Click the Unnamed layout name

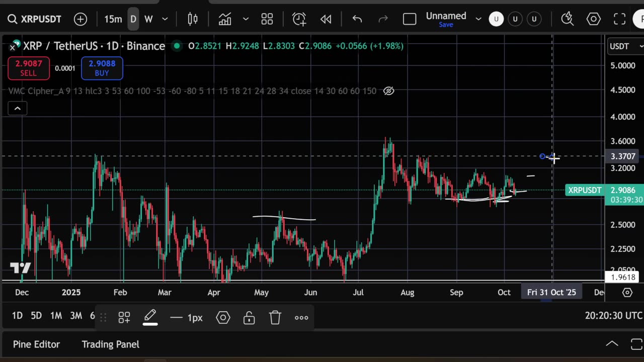(x=446, y=16)
